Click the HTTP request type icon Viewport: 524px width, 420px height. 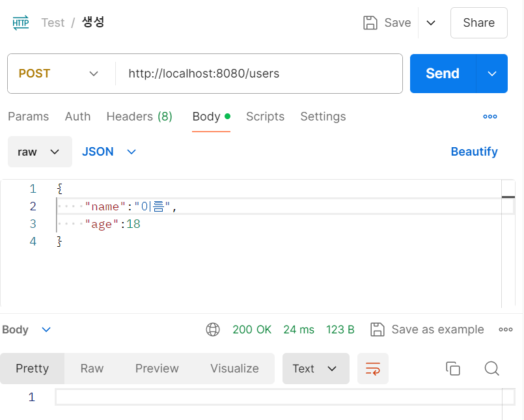[x=21, y=23]
